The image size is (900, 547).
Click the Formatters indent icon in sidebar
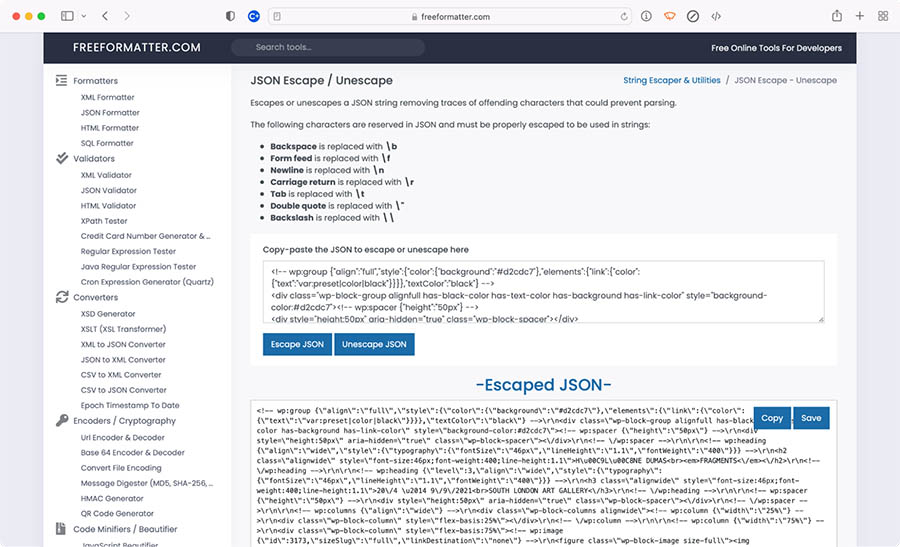[x=62, y=81]
